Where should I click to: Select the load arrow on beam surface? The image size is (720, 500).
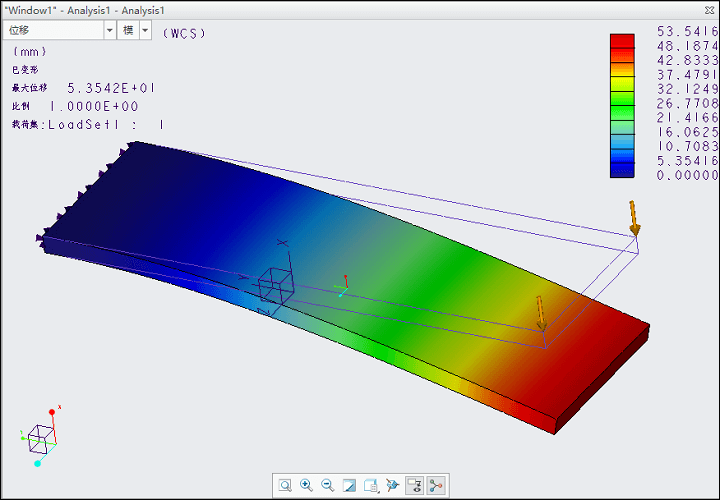pos(540,312)
